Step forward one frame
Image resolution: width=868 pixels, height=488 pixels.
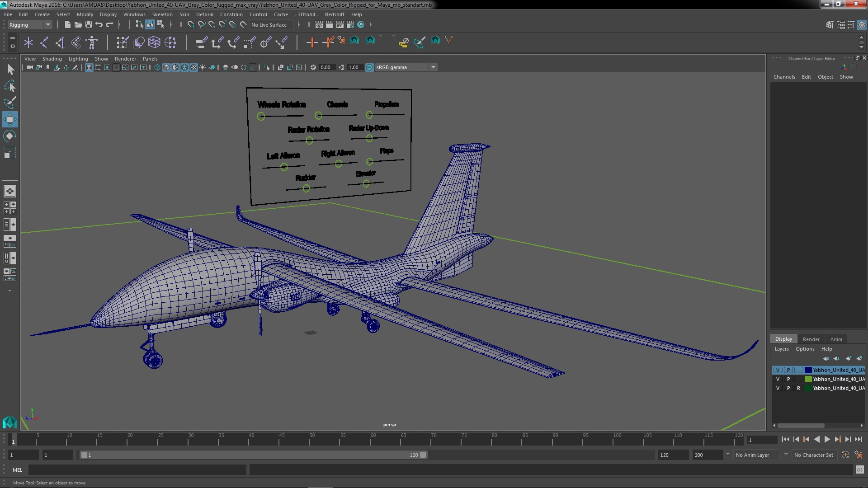point(848,439)
